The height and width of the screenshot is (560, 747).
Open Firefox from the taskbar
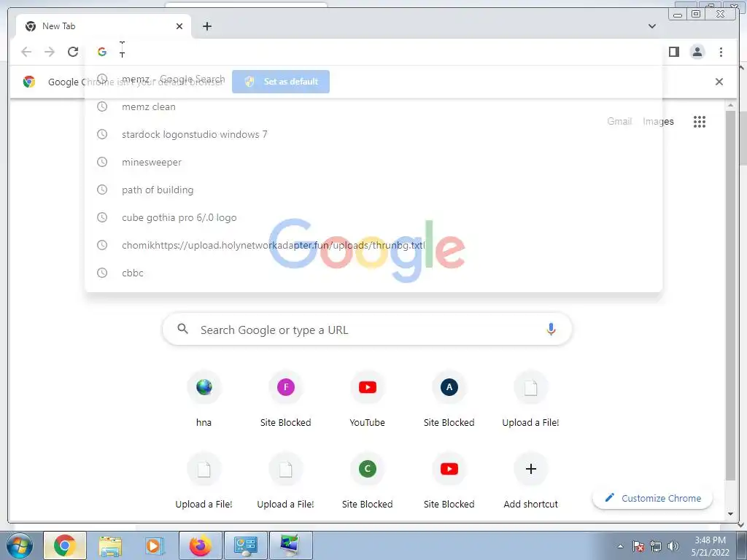click(x=200, y=545)
